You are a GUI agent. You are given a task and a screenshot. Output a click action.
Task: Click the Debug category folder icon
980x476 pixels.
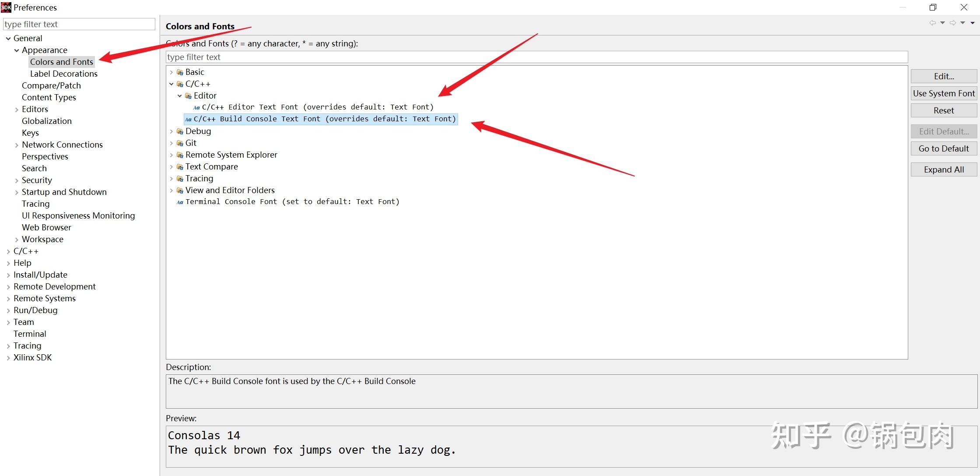[180, 131]
